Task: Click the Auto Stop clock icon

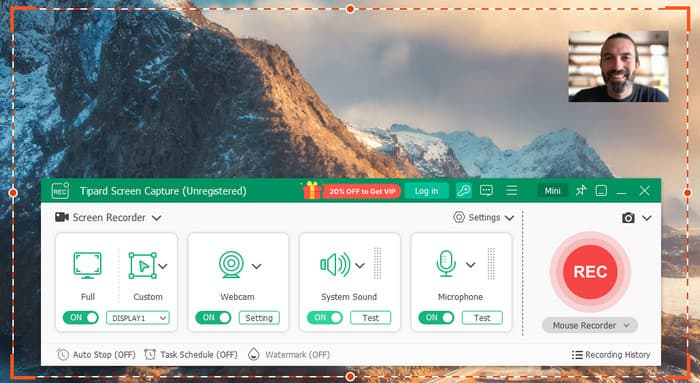Action: [x=63, y=354]
